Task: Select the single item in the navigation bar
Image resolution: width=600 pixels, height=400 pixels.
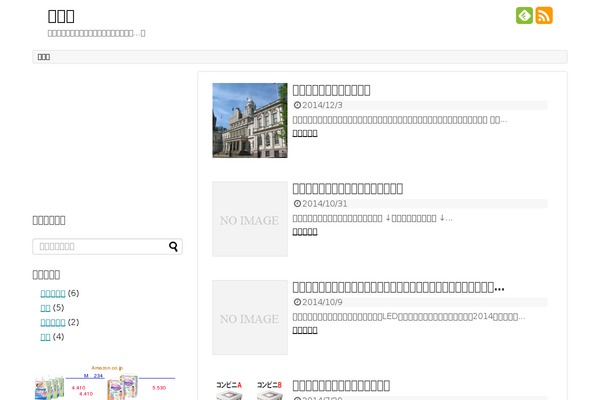Action: tap(44, 57)
